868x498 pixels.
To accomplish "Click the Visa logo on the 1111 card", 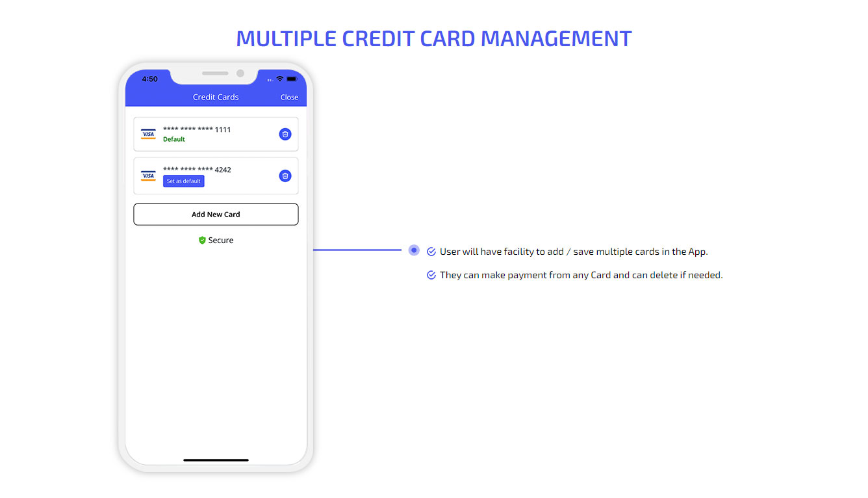I will [148, 134].
